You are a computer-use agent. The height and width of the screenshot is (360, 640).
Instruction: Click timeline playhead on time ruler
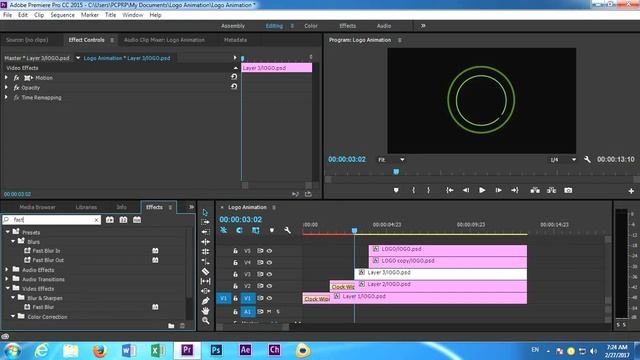354,231
